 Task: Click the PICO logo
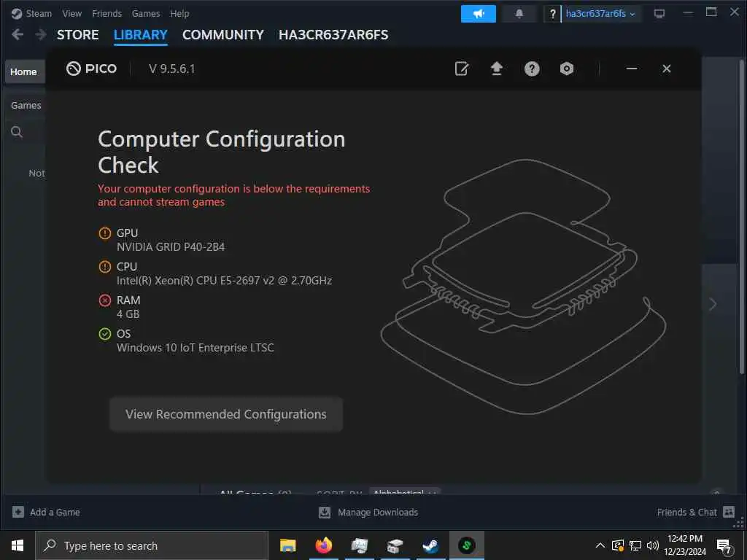[91, 69]
